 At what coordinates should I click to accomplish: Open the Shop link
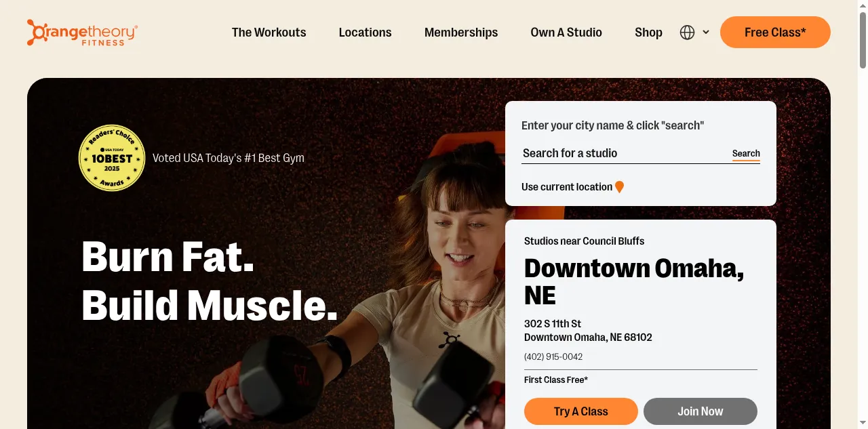point(648,33)
